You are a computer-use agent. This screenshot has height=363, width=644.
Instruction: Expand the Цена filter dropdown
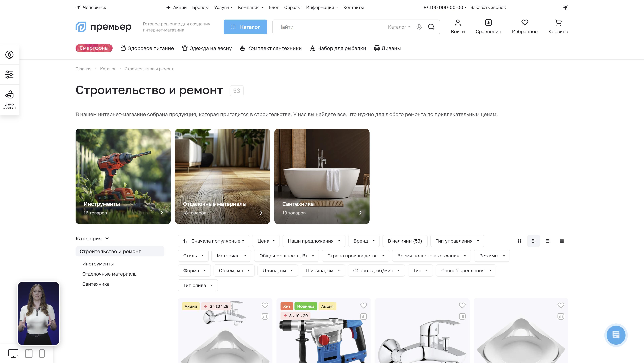tap(266, 241)
